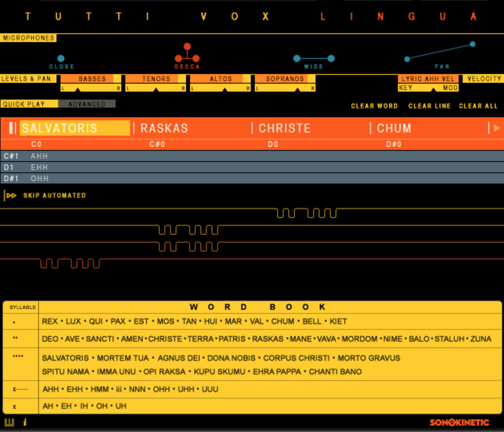Switch to the Quick Play tab
Image resolution: width=504 pixels, height=432 pixels.
click(29, 104)
